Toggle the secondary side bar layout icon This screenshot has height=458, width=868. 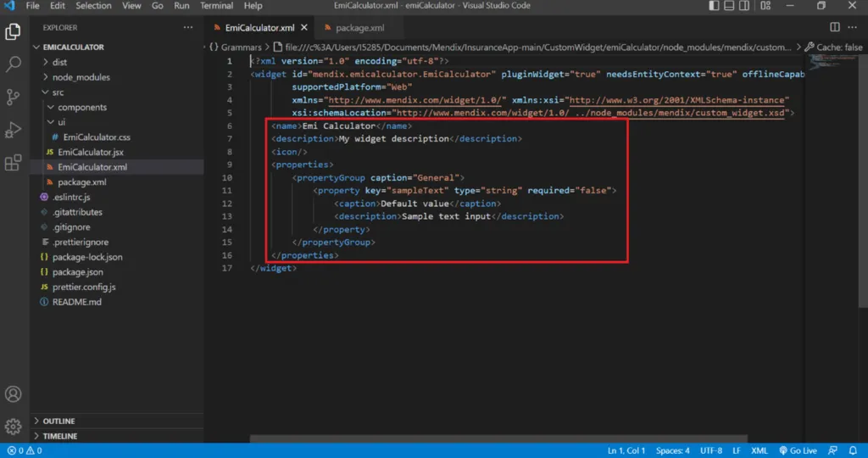point(744,6)
